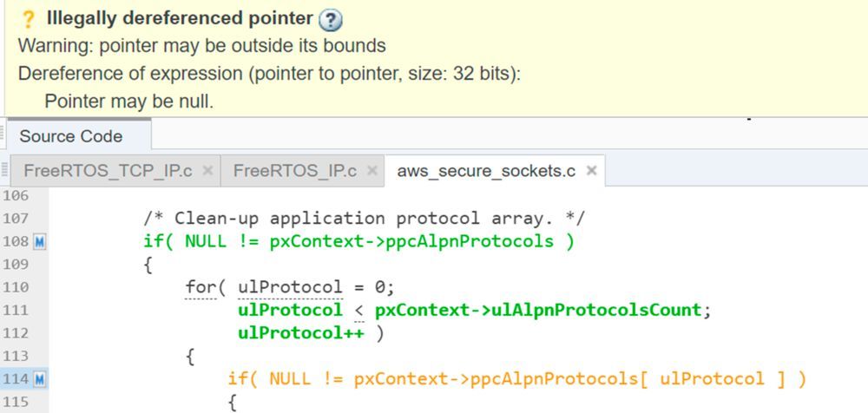Image resolution: width=868 pixels, height=413 pixels.
Task: Click the M marker on line 108
Action: click(40, 242)
